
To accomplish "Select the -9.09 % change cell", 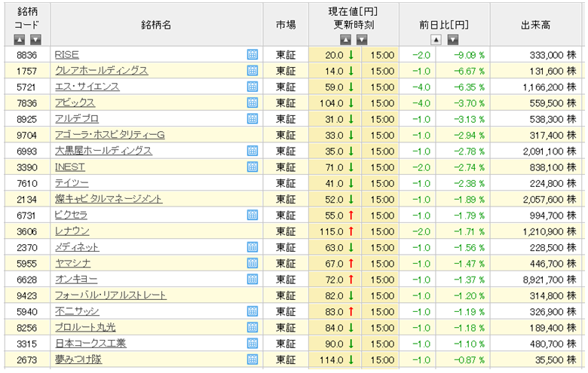I will click(463, 55).
